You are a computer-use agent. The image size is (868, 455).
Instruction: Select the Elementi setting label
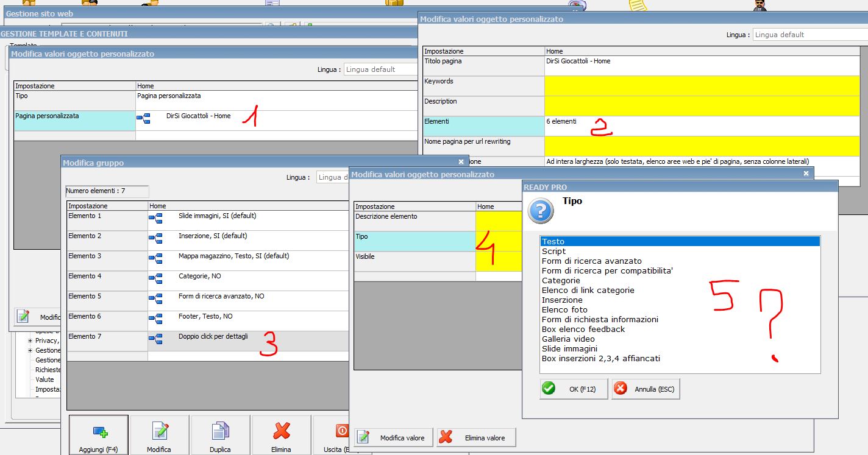(484, 126)
